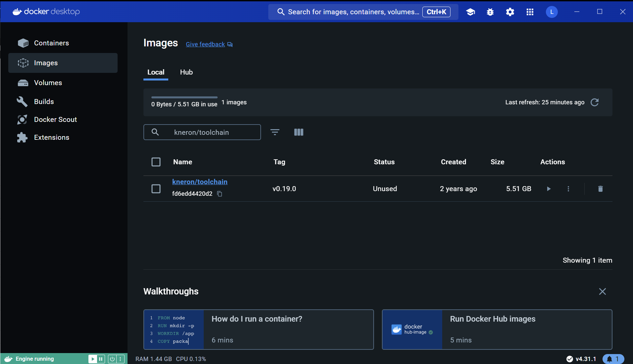The height and width of the screenshot is (364, 633).
Task: Click the Engine running status whale
Action: pos(9,359)
